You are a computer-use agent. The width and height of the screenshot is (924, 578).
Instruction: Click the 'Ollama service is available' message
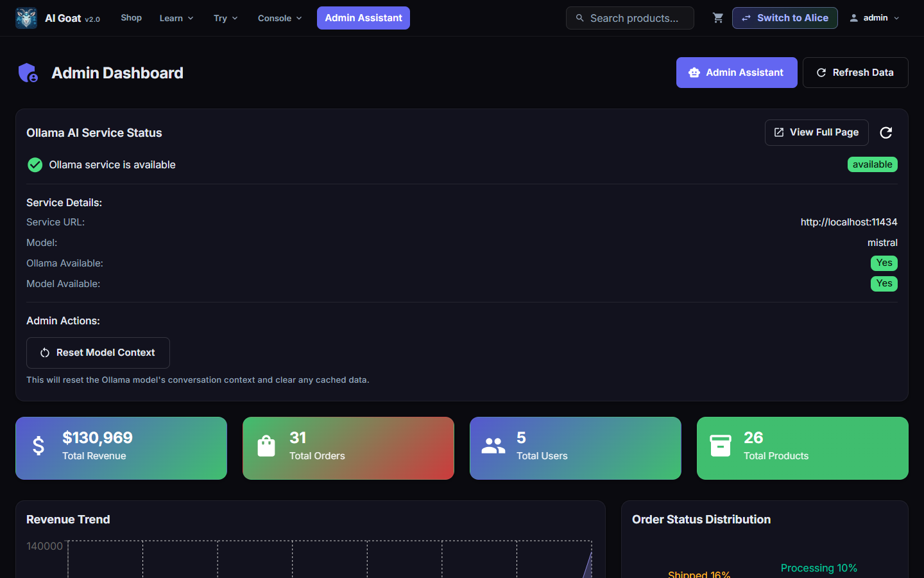[x=112, y=165]
